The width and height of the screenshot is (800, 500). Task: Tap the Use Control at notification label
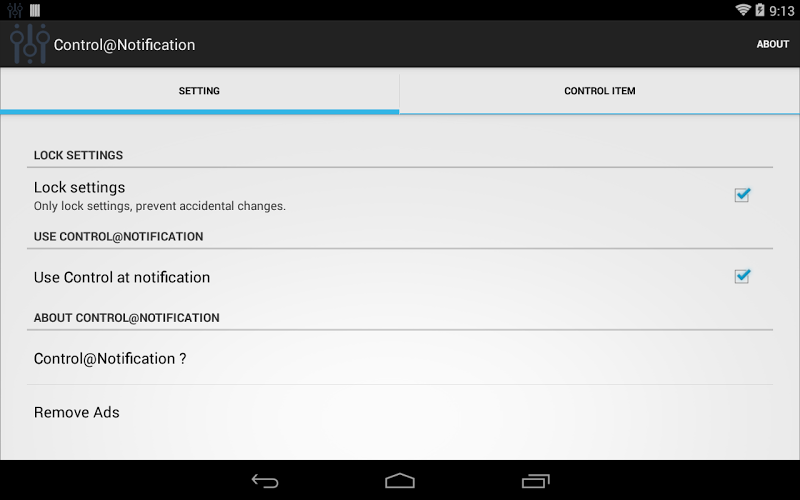coord(122,277)
